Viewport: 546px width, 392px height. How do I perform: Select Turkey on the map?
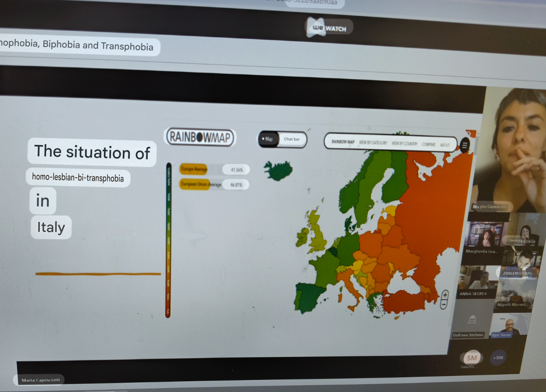click(x=404, y=301)
